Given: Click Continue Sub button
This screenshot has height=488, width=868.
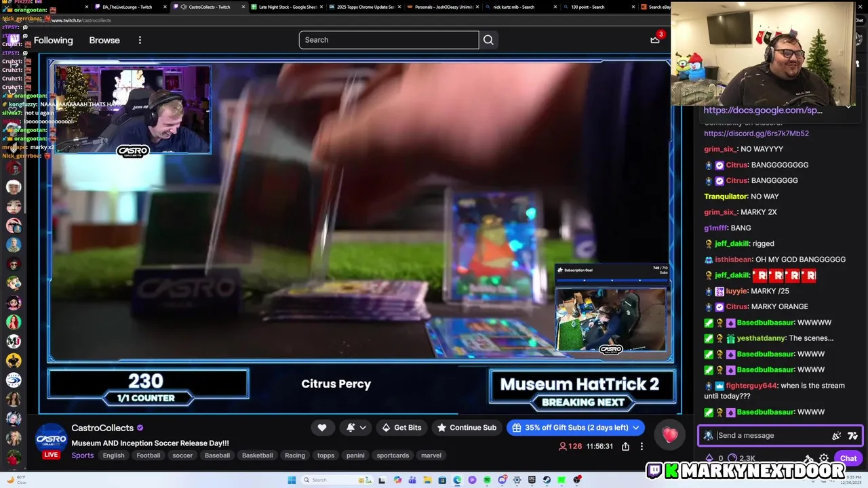Looking at the screenshot, I should pyautogui.click(x=467, y=428).
